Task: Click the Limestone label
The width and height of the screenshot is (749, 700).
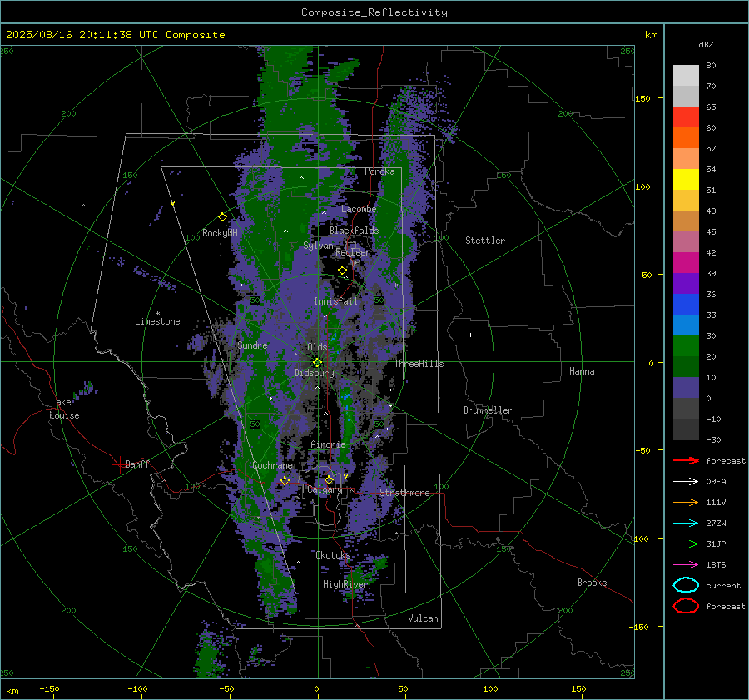Action: (x=157, y=321)
